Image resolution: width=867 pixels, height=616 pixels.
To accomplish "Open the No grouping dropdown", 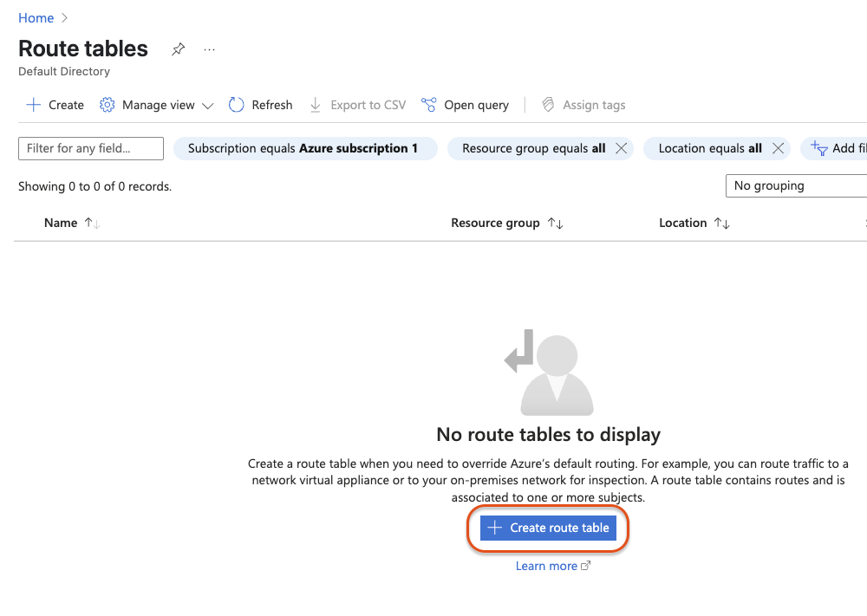I will click(x=796, y=185).
